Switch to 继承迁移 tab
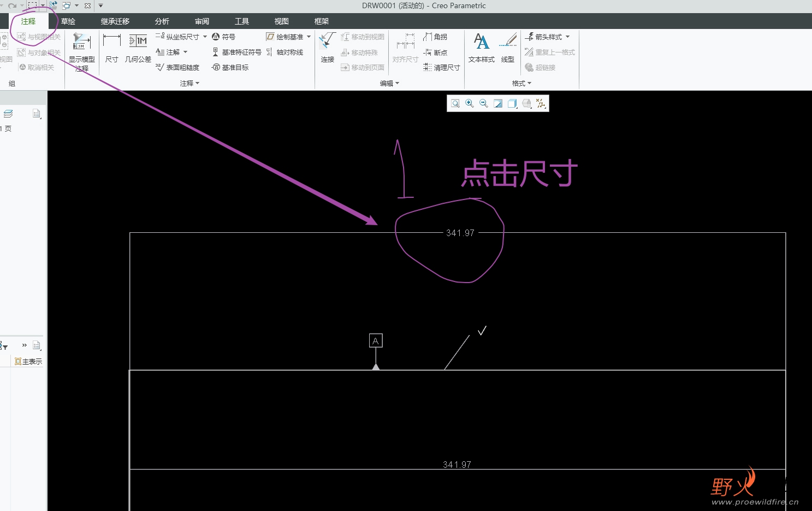 [115, 21]
